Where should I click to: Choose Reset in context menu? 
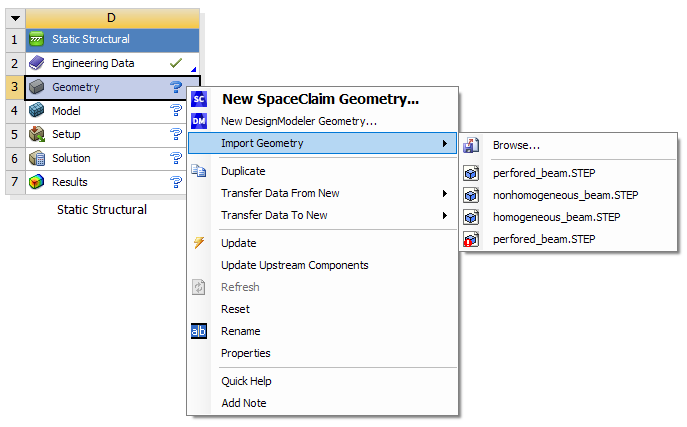pyautogui.click(x=323, y=309)
